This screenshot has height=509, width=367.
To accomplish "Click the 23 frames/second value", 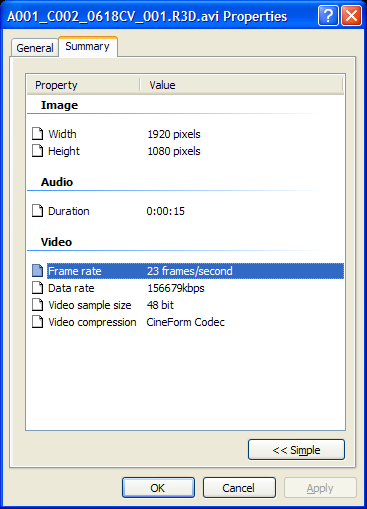I will click(190, 271).
